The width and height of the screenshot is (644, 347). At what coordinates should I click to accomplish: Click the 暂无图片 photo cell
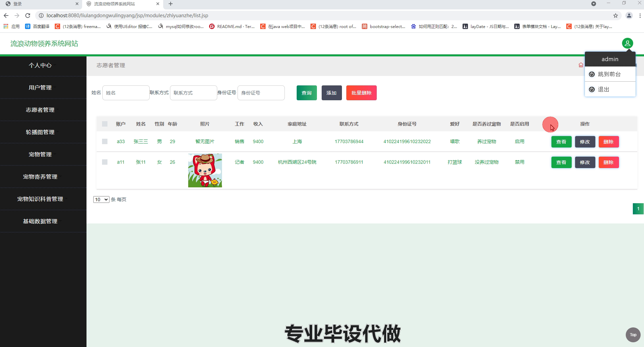click(205, 141)
